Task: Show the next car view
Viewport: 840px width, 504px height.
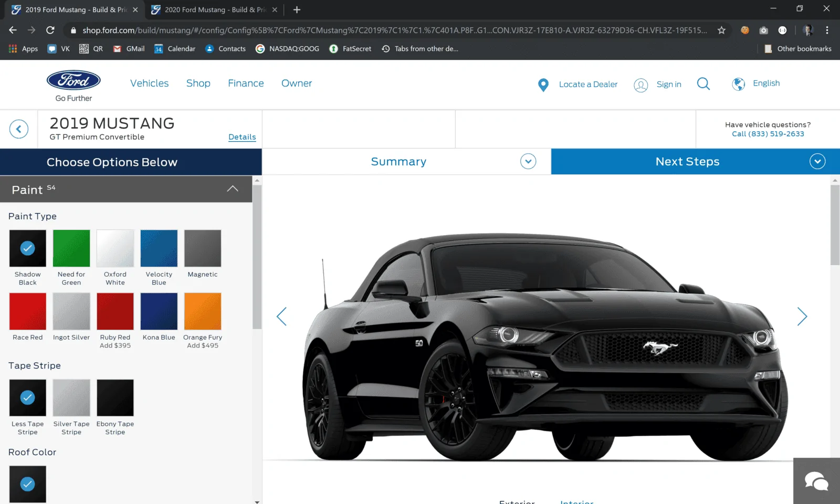Action: pos(802,316)
